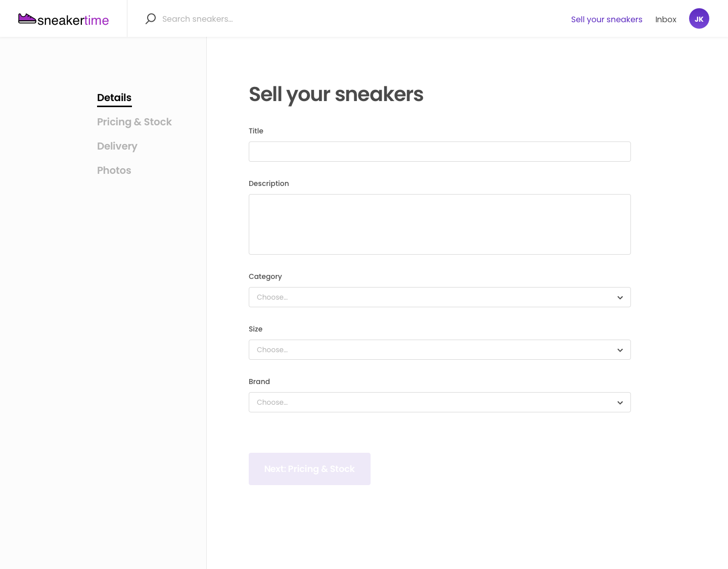Click the sneakertime wordmark link
This screenshot has height=569, width=728.
pos(74,20)
